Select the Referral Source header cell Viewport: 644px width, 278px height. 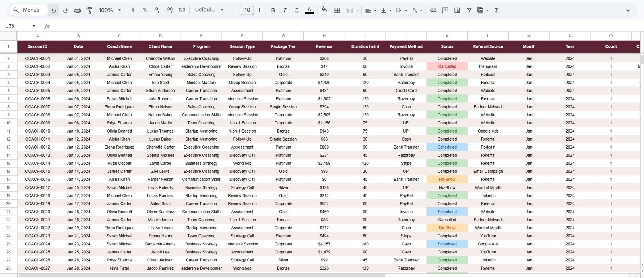(488, 46)
